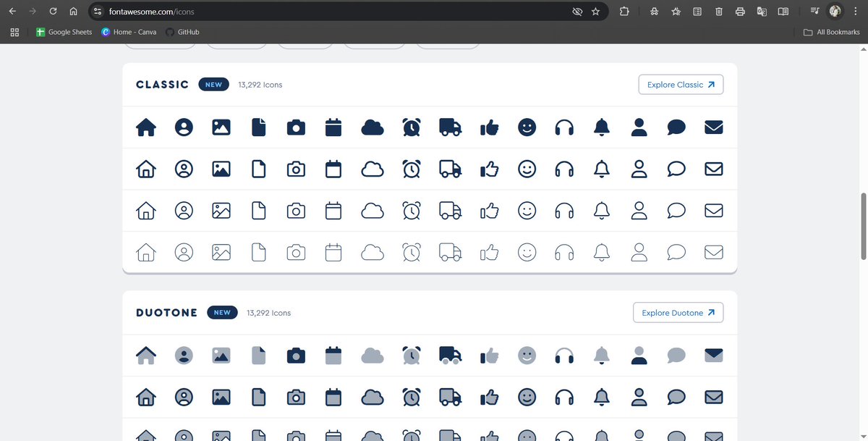
Task: Choose the duotone camera icon in Duotone first row
Action: coord(296,356)
